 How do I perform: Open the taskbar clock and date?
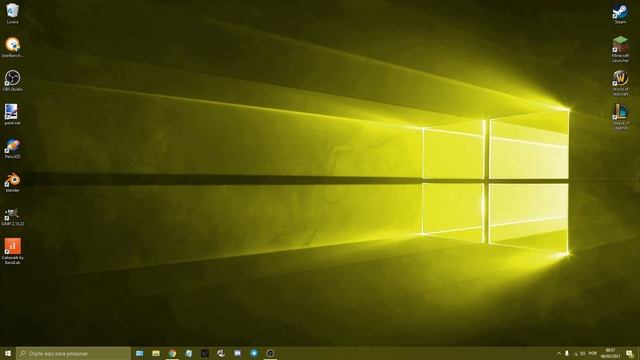[611, 353]
